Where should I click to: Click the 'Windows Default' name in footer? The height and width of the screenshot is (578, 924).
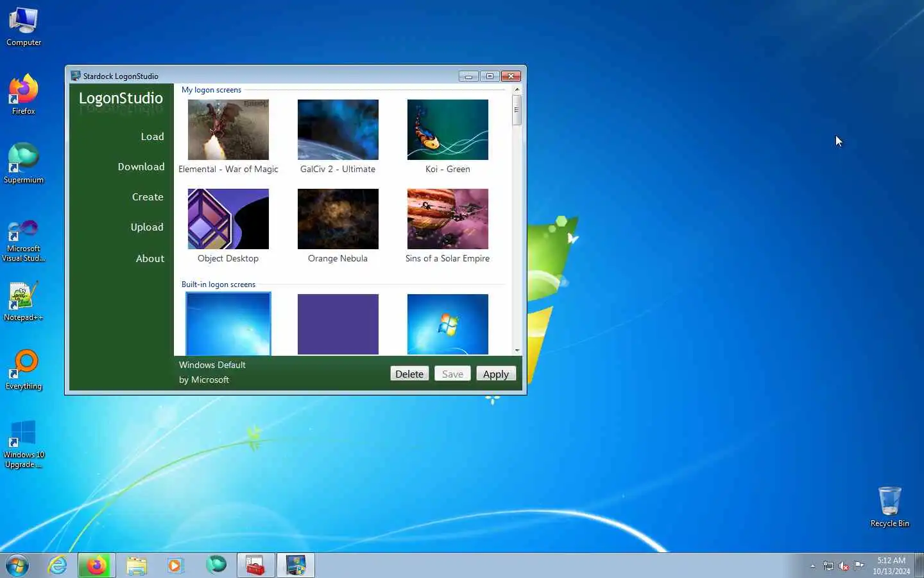(x=212, y=365)
